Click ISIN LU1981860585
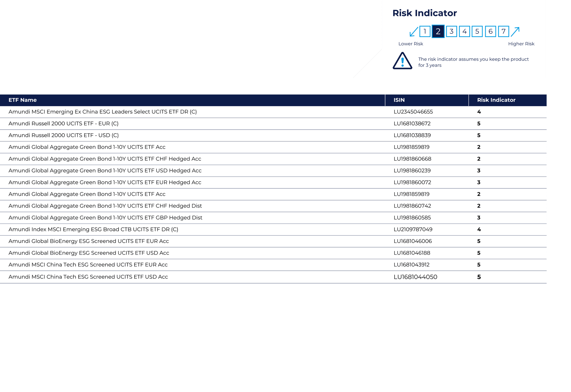 (412, 218)
